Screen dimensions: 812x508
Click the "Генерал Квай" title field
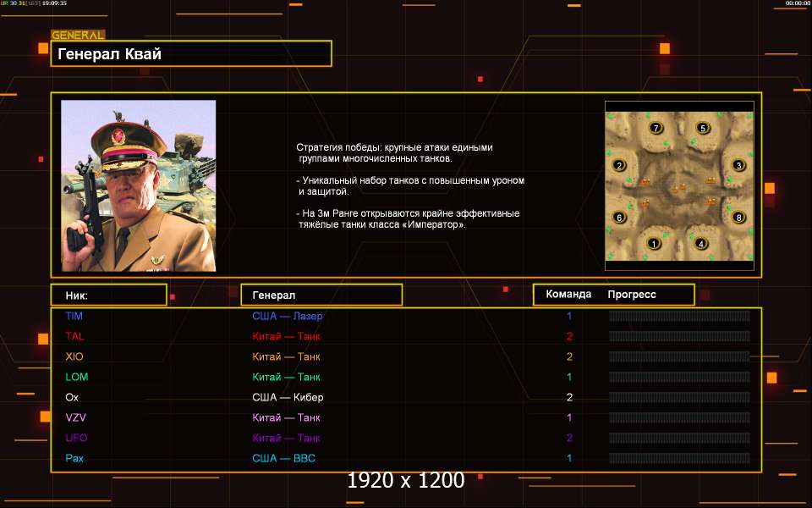pyautogui.click(x=191, y=54)
